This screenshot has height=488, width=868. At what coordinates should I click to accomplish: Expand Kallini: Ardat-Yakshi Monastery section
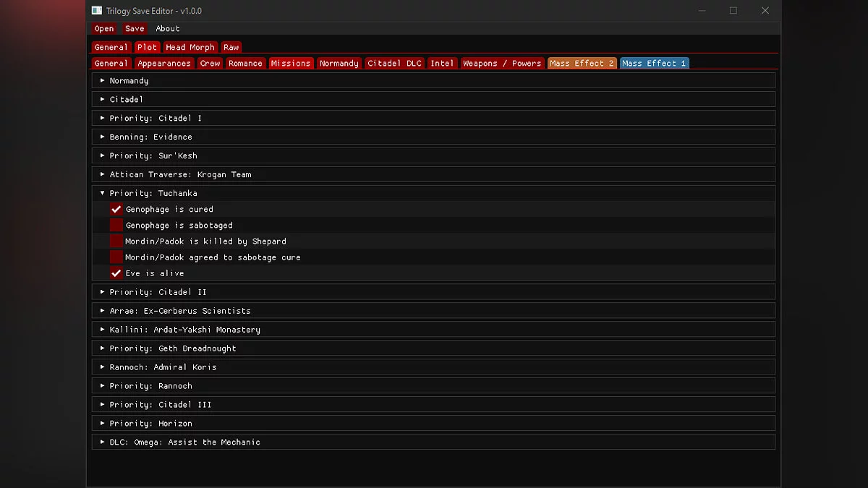[x=433, y=330]
